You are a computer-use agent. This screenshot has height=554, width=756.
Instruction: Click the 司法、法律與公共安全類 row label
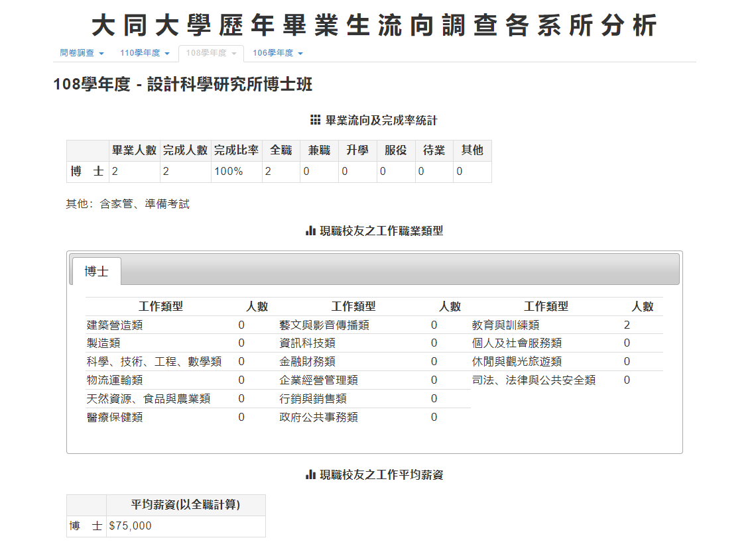[534, 380]
